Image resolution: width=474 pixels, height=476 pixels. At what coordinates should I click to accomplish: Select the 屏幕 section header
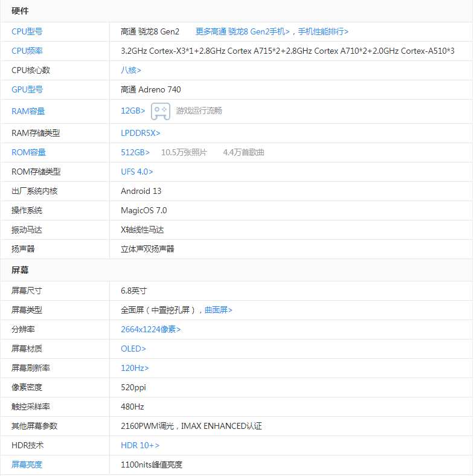(x=20, y=270)
